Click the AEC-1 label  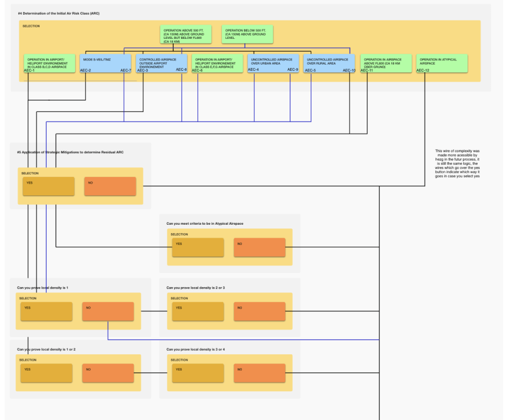tap(29, 70)
